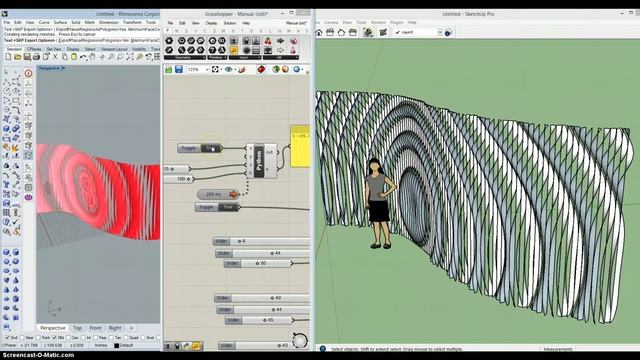Click the sketch pencil icon in Grasshopper toolbar
This screenshot has width=640, height=360.
tap(242, 69)
